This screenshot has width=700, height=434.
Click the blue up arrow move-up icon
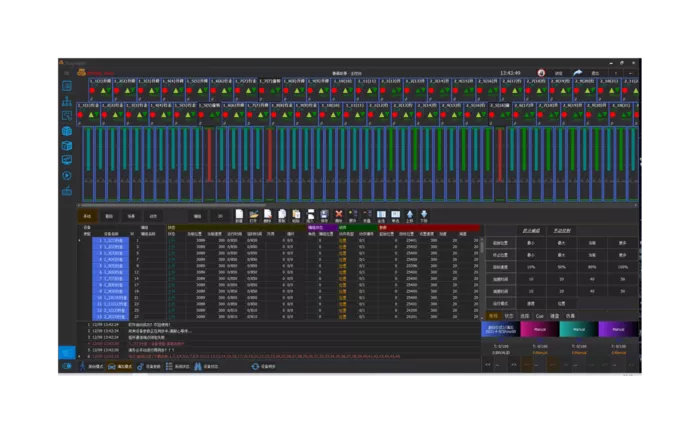coord(410,215)
